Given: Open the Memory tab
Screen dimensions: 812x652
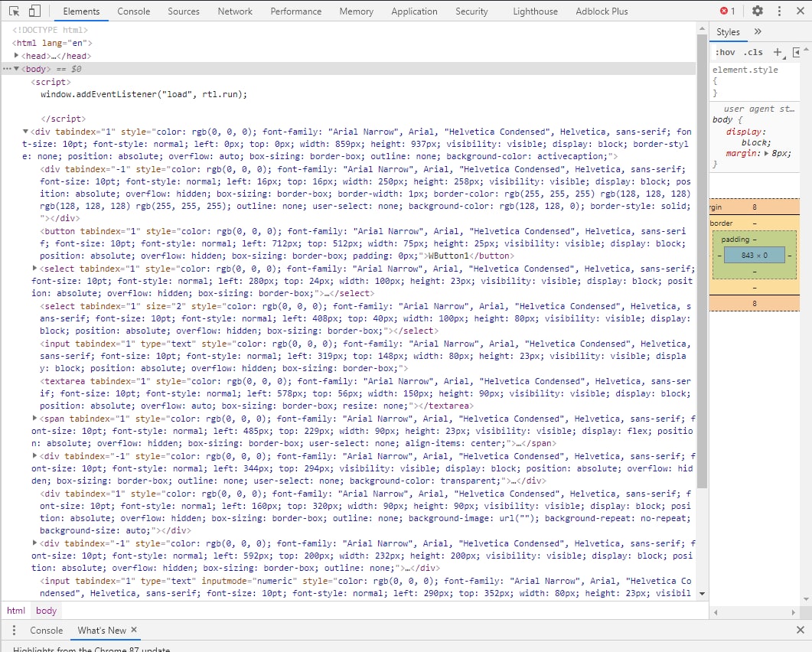Looking at the screenshot, I should click(x=357, y=11).
